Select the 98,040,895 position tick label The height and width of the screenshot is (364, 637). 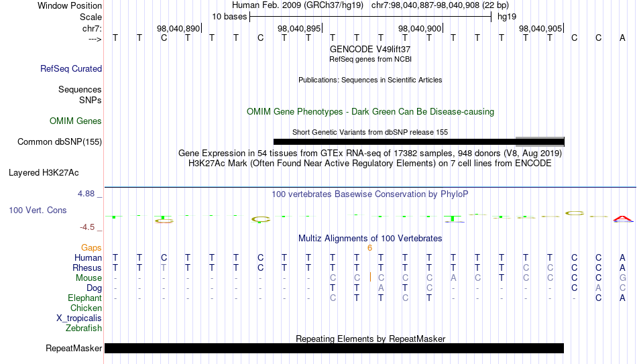(x=300, y=28)
